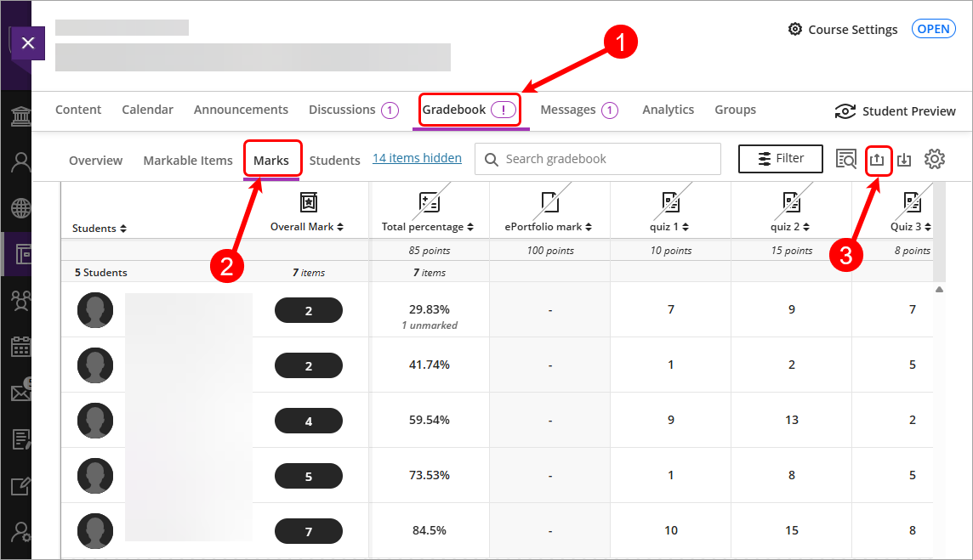Click the Filter button

[x=780, y=159]
